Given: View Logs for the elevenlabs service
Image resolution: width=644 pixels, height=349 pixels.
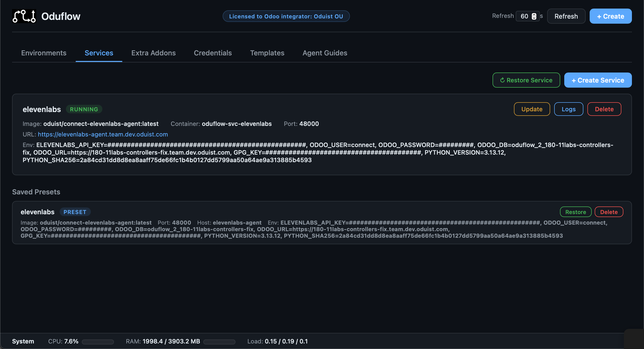Looking at the screenshot, I should (569, 109).
